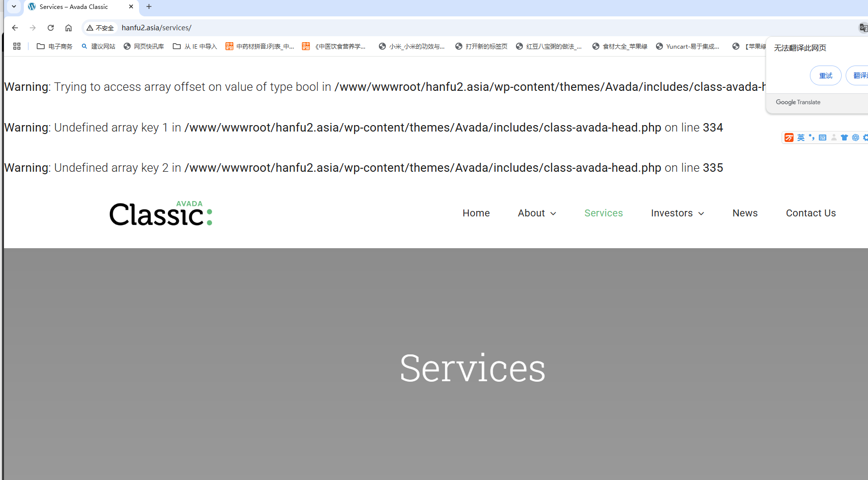Image resolution: width=868 pixels, height=480 pixels.
Task: Toggle IME English/Chinese mode button
Action: click(800, 137)
